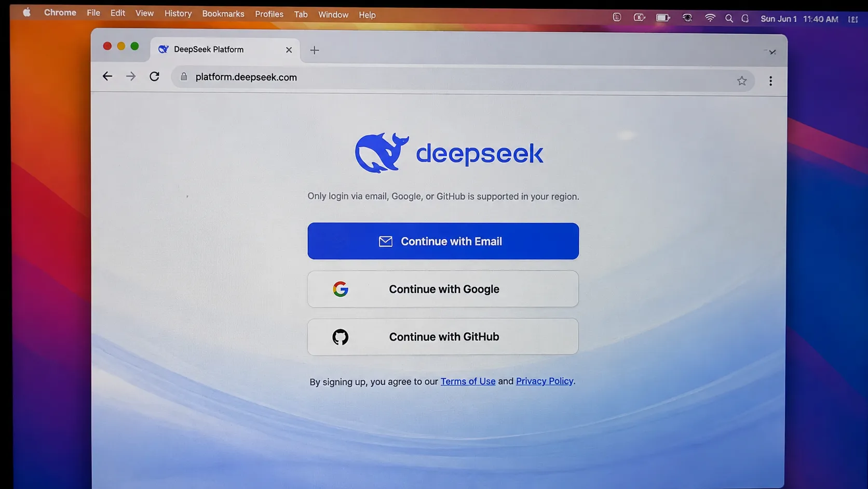868x489 pixels.
Task: Bookmark this page with the star icon
Action: (742, 81)
